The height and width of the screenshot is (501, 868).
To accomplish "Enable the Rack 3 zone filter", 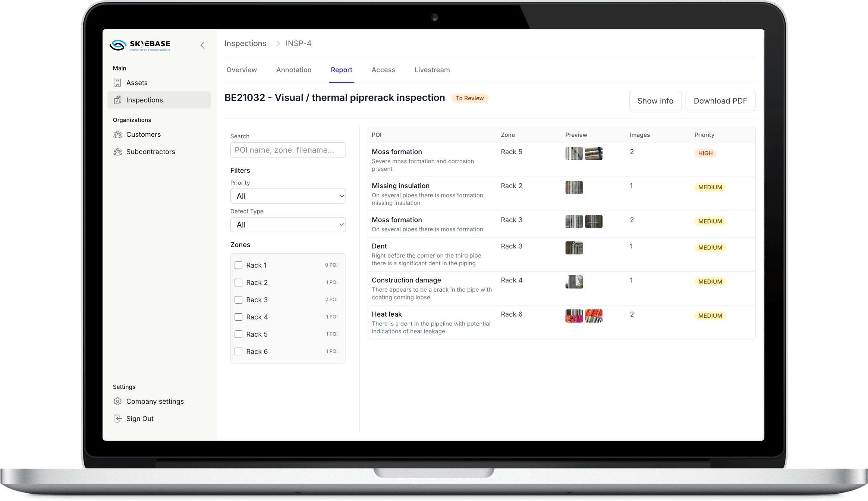I will pyautogui.click(x=238, y=299).
